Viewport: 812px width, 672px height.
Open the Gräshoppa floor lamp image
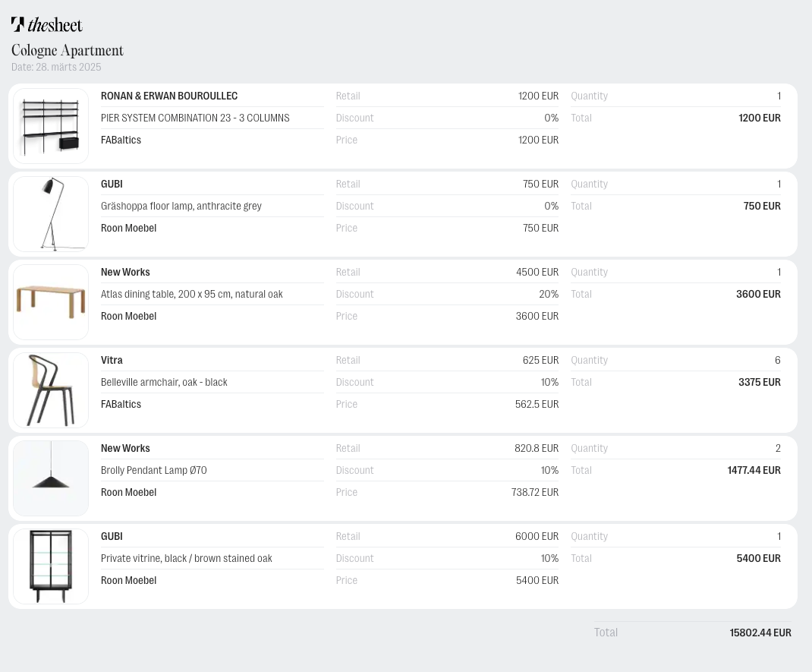[51, 214]
